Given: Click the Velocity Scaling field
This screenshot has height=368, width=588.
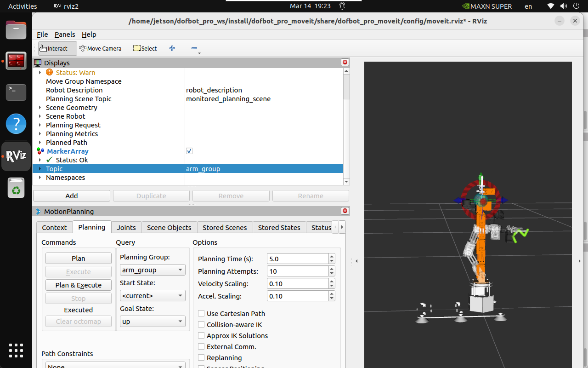Looking at the screenshot, I should tap(298, 283).
